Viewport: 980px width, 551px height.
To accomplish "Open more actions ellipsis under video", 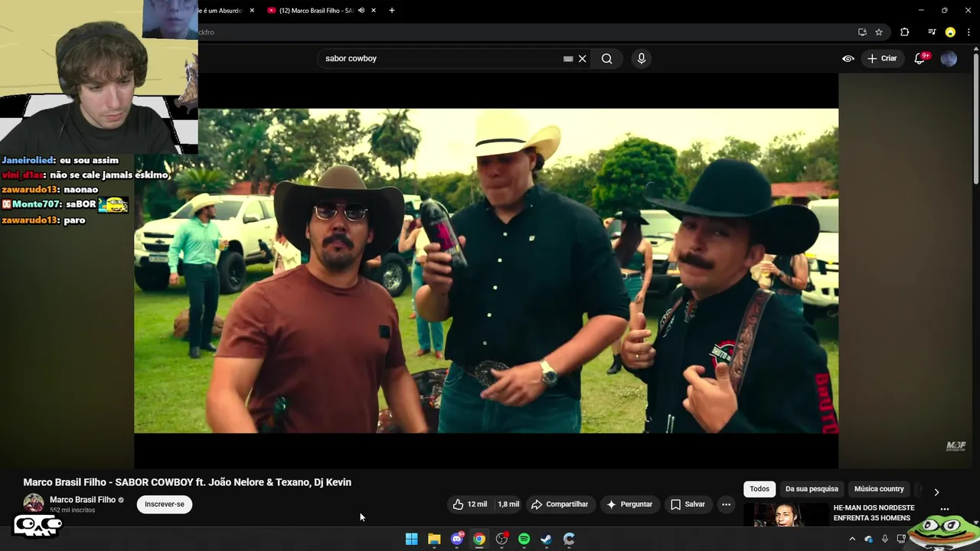I will pyautogui.click(x=726, y=504).
